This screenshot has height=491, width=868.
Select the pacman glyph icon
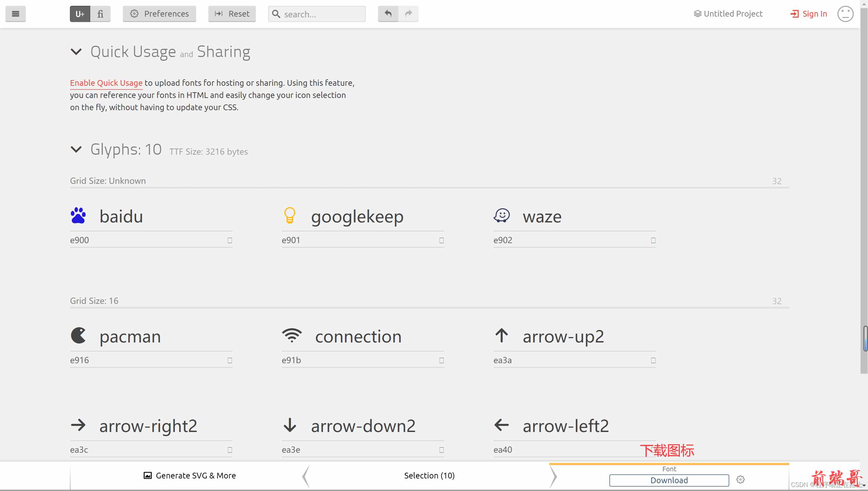click(78, 336)
